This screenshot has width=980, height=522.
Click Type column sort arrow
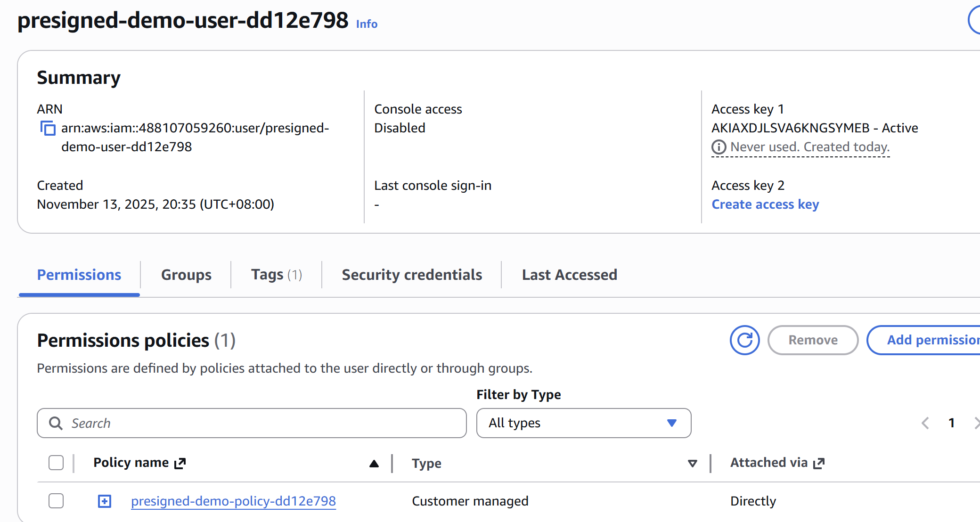click(692, 464)
